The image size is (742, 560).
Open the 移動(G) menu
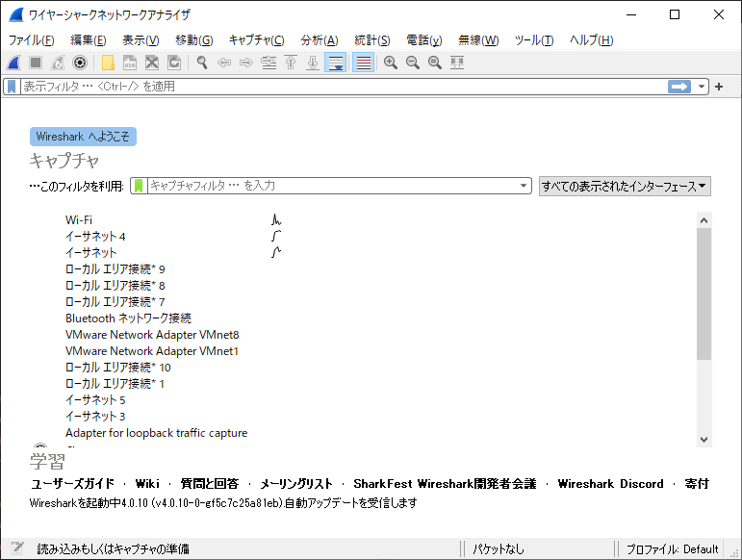tap(194, 40)
